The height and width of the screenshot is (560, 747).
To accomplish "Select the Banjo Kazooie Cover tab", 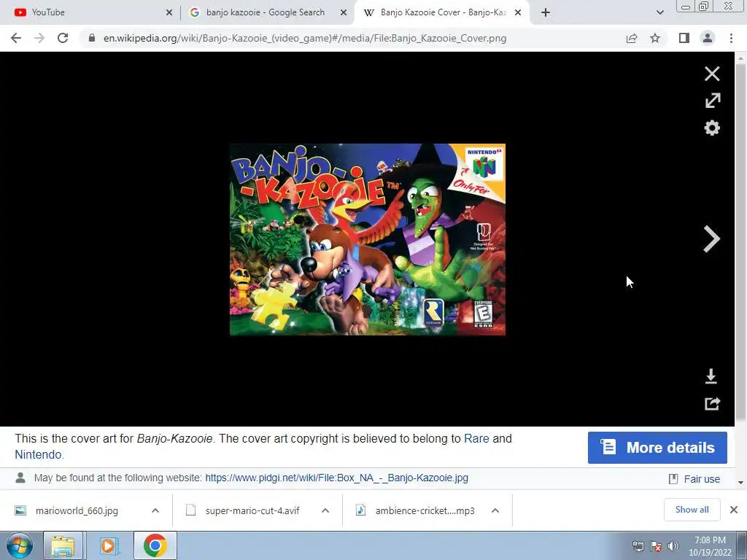I will [x=441, y=12].
